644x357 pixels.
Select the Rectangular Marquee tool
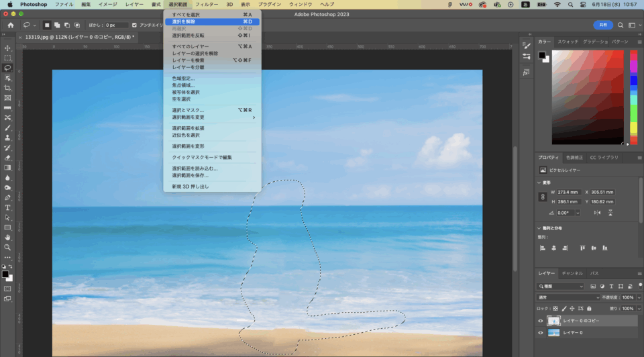tap(7, 58)
